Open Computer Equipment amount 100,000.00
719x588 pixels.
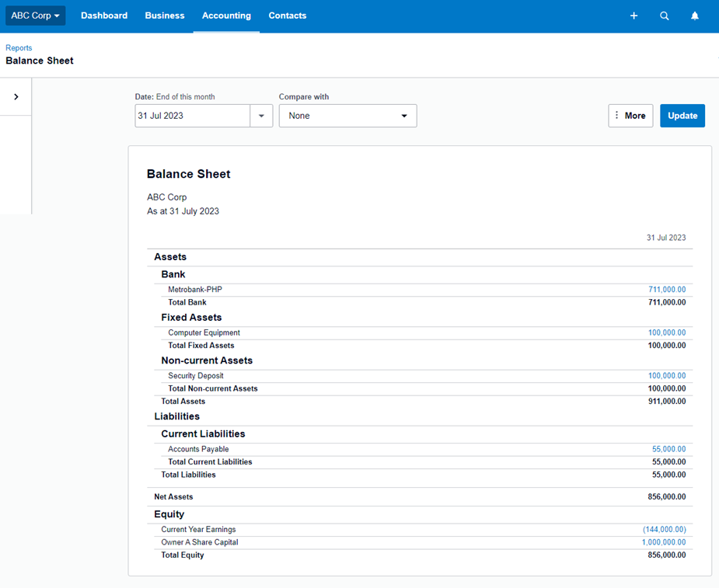tap(667, 332)
